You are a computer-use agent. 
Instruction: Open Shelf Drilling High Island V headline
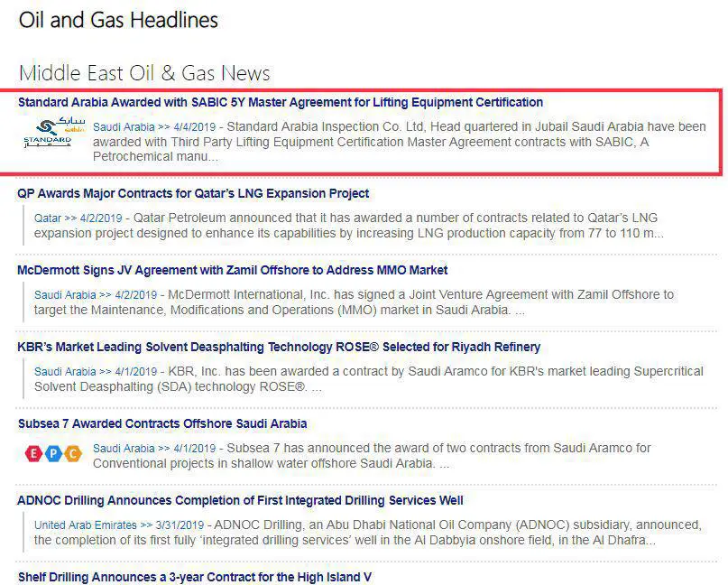[194, 577]
